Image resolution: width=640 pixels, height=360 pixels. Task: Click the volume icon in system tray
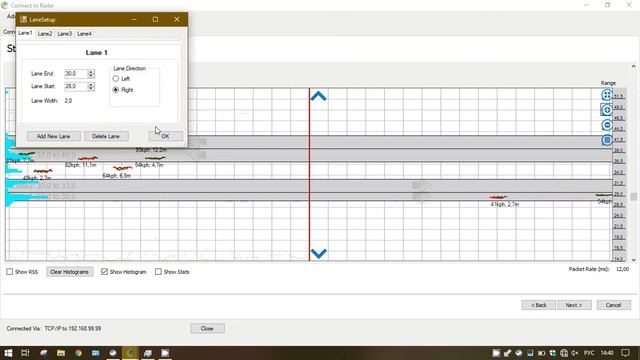coord(575,353)
